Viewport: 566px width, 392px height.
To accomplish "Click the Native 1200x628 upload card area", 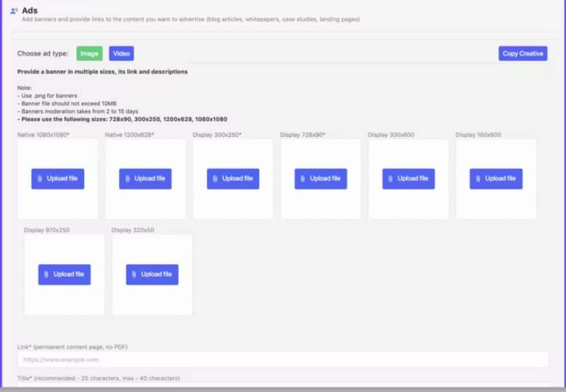I will tap(146, 204).
